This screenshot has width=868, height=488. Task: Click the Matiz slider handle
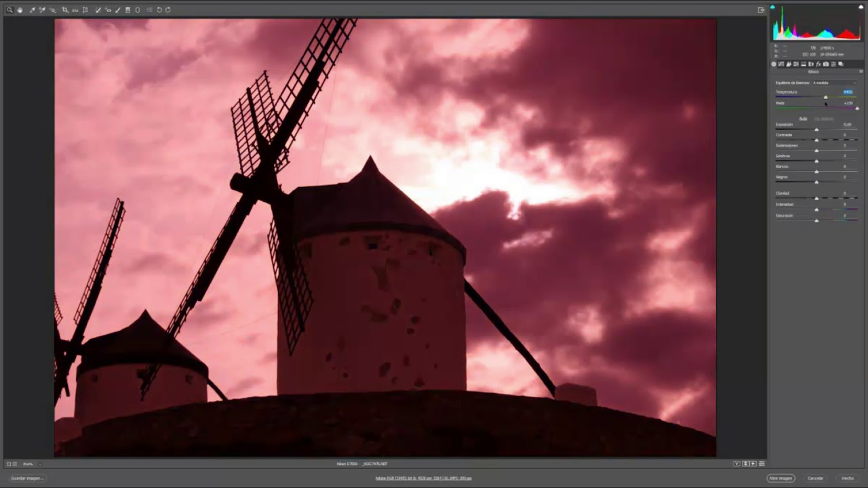(x=857, y=108)
